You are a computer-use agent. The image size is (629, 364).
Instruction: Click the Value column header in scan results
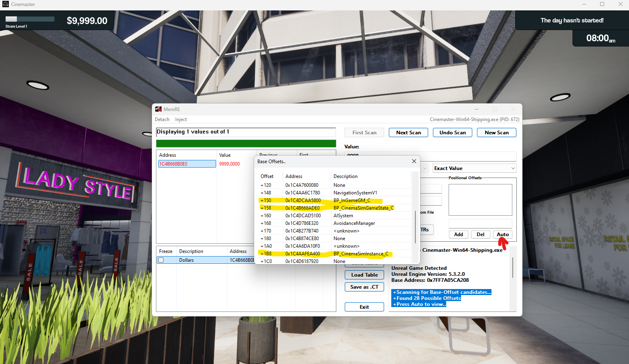coord(225,155)
